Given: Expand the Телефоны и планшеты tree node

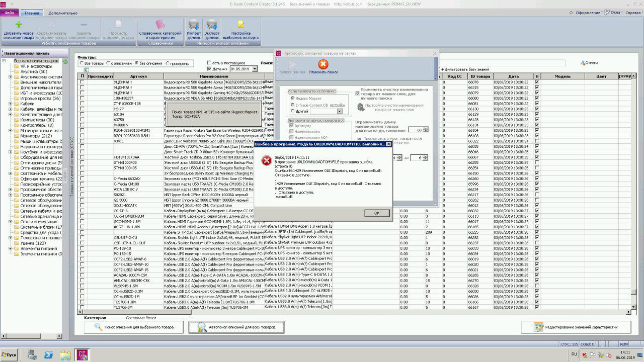Looking at the screenshot, I should tap(11, 238).
